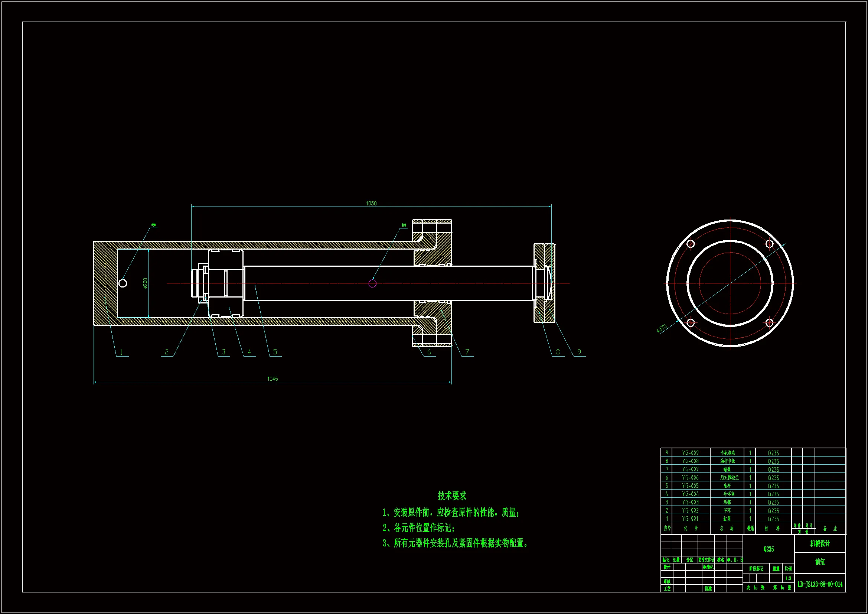Select 后支撑法兰 name cell in parts list
Image resolution: width=868 pixels, height=614 pixels.
(729, 477)
